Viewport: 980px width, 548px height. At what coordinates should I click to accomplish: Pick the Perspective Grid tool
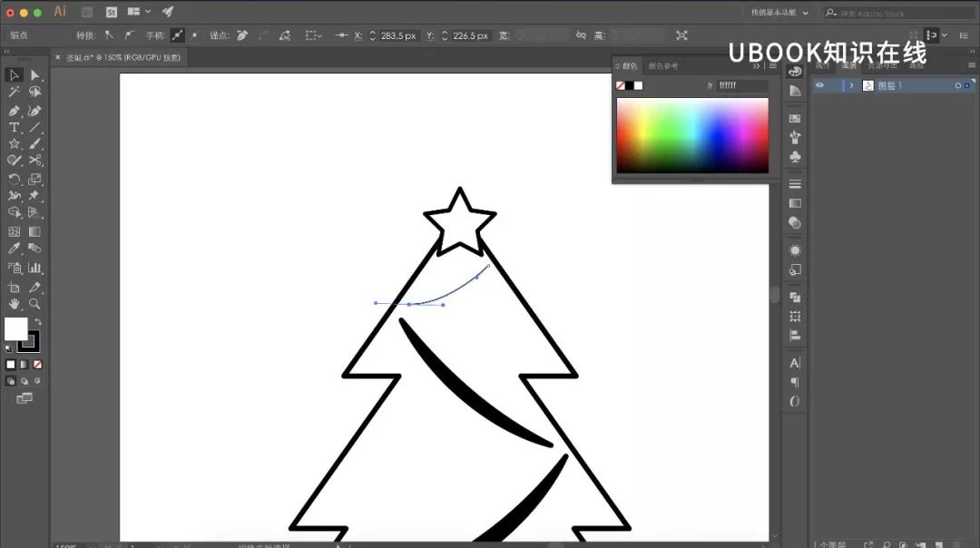34,212
